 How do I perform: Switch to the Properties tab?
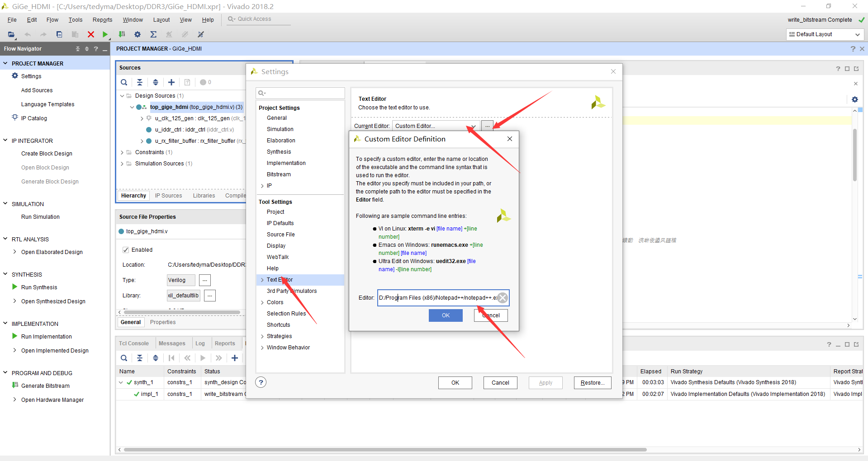point(163,322)
